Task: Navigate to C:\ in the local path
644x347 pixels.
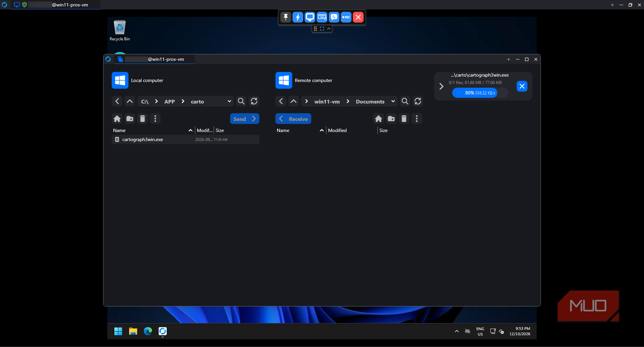Action: (x=145, y=102)
